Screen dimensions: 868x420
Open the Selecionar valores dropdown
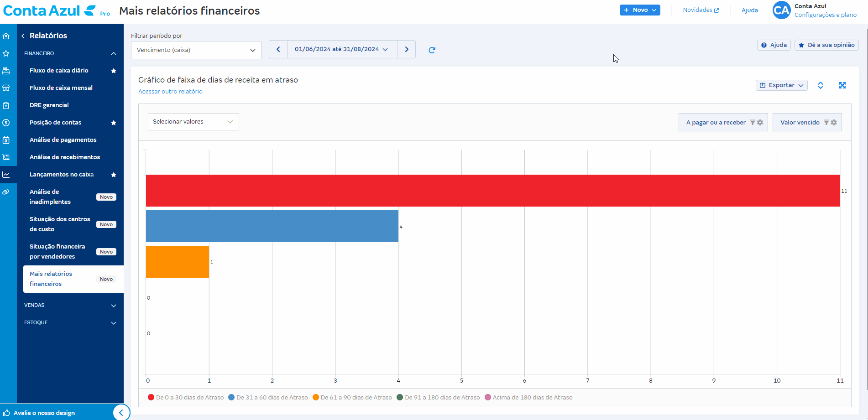pos(193,122)
